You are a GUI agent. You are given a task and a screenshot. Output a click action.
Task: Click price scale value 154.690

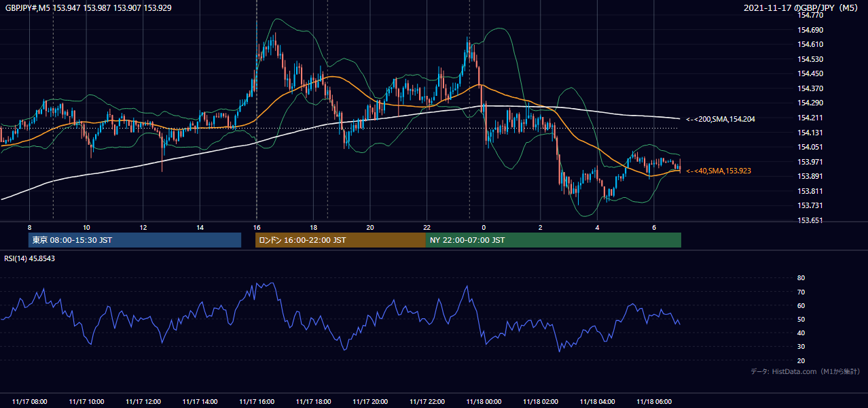(x=810, y=30)
